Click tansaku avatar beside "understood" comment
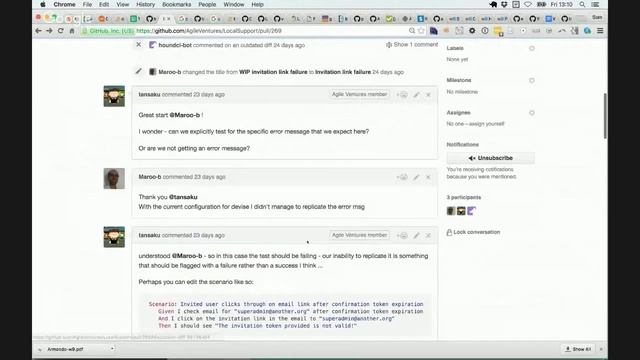640x360 pixels. coord(114,237)
